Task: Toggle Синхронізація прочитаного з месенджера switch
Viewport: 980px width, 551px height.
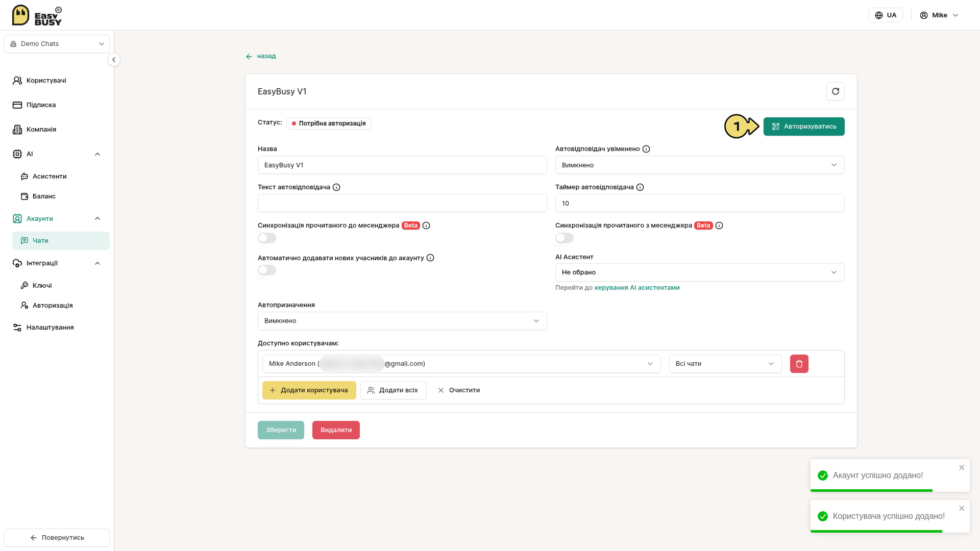Action: (x=565, y=238)
